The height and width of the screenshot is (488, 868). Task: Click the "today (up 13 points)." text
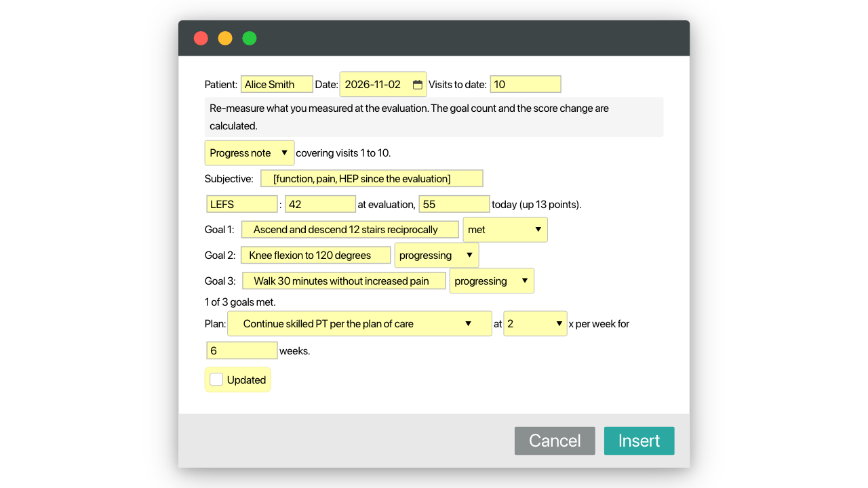tap(537, 205)
